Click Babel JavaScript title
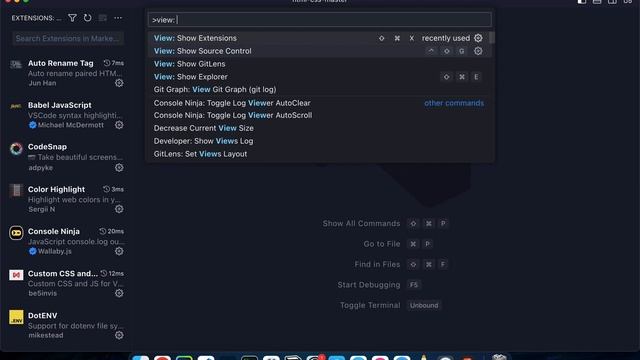Viewport: 640px width, 360px height. 60,105
